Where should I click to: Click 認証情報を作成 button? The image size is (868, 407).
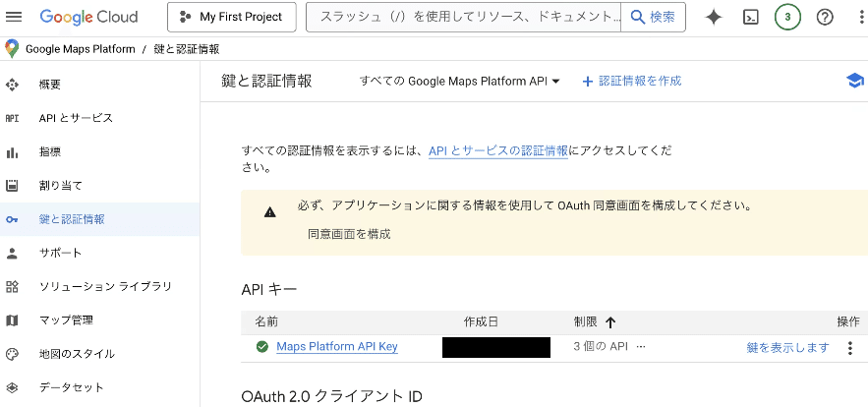tap(632, 81)
